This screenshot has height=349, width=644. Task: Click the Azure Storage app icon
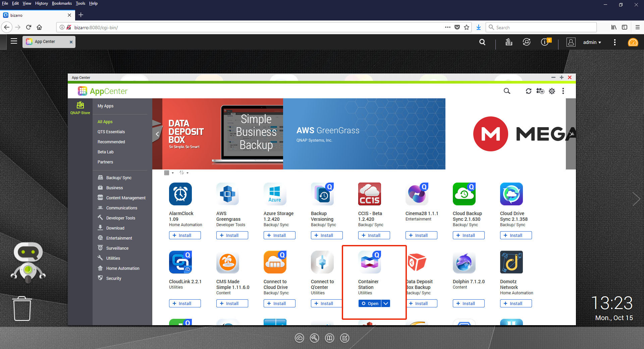click(x=275, y=194)
